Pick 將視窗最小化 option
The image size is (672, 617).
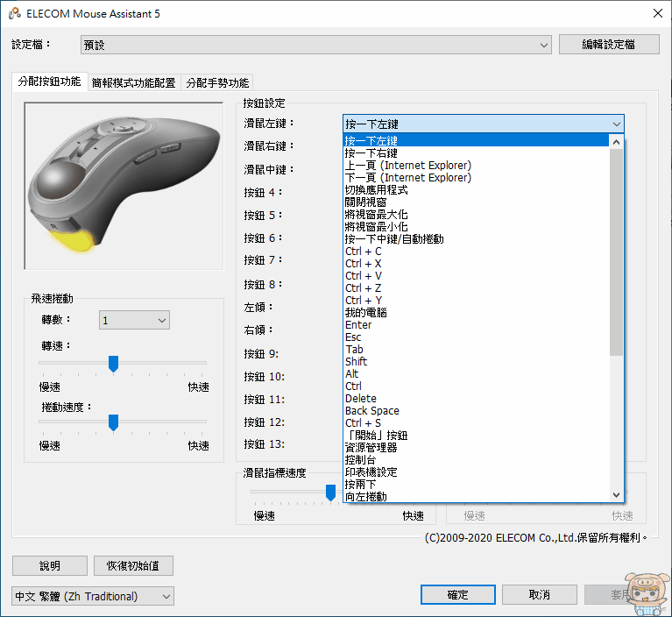tap(476, 226)
